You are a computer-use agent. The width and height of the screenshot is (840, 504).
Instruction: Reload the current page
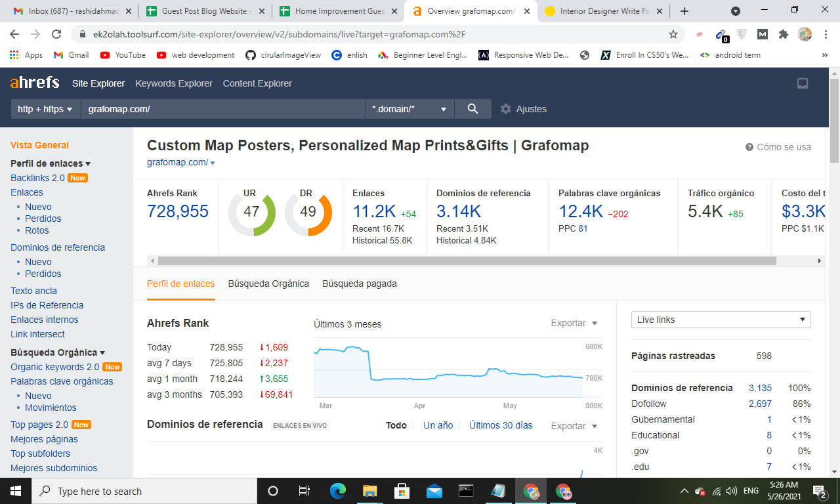(56, 34)
